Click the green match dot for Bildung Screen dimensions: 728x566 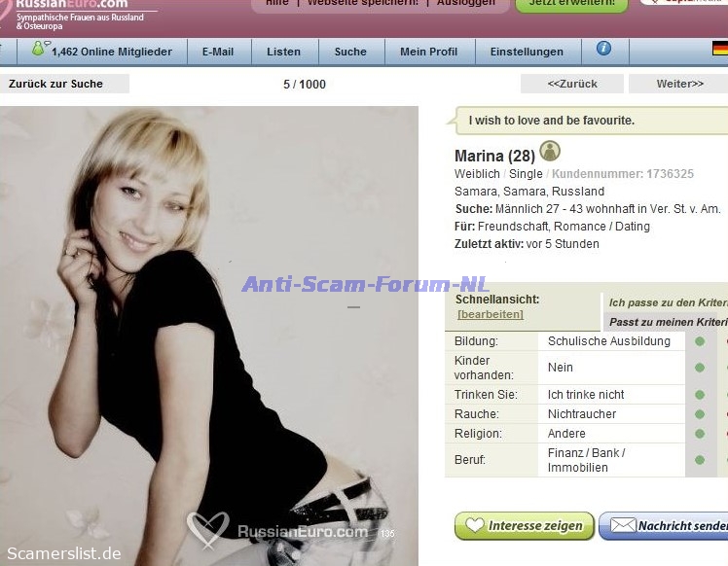point(699,341)
